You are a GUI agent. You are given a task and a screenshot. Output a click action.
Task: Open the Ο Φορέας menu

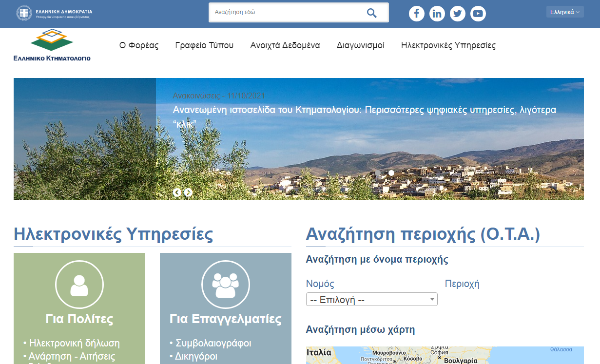tap(139, 45)
